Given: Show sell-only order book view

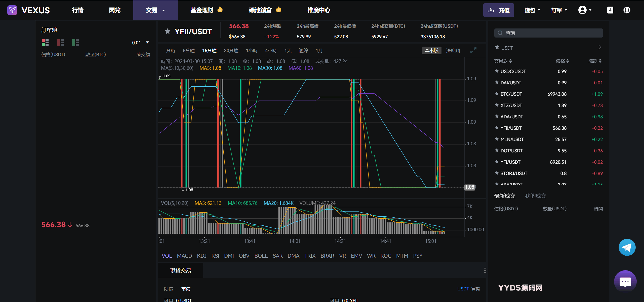Looking at the screenshot, I should (60, 42).
